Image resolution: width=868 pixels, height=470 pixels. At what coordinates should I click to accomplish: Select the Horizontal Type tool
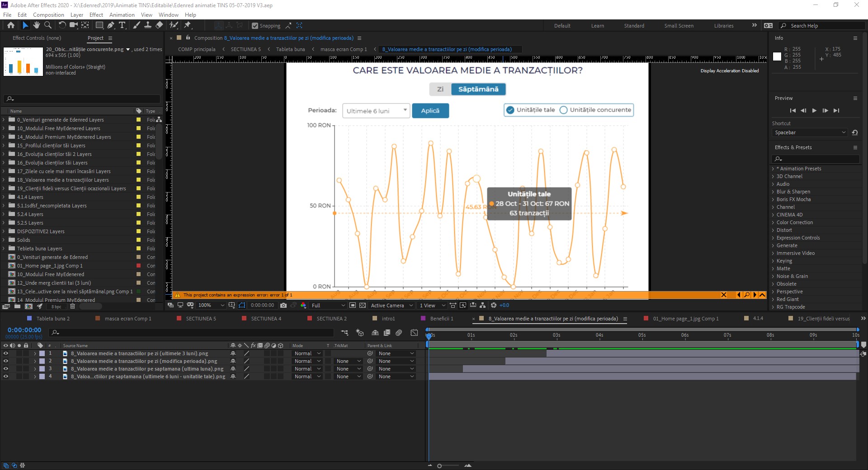click(122, 25)
